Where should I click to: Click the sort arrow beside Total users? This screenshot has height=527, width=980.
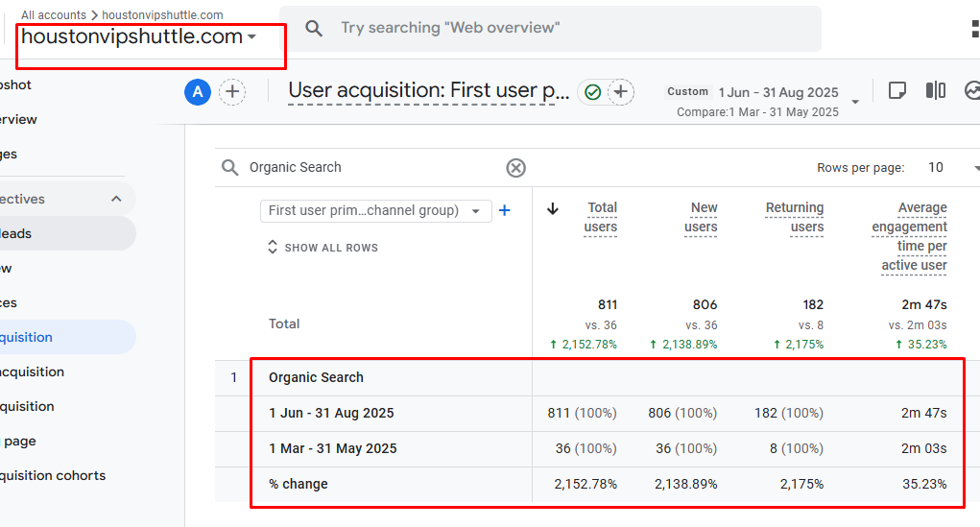pos(553,209)
